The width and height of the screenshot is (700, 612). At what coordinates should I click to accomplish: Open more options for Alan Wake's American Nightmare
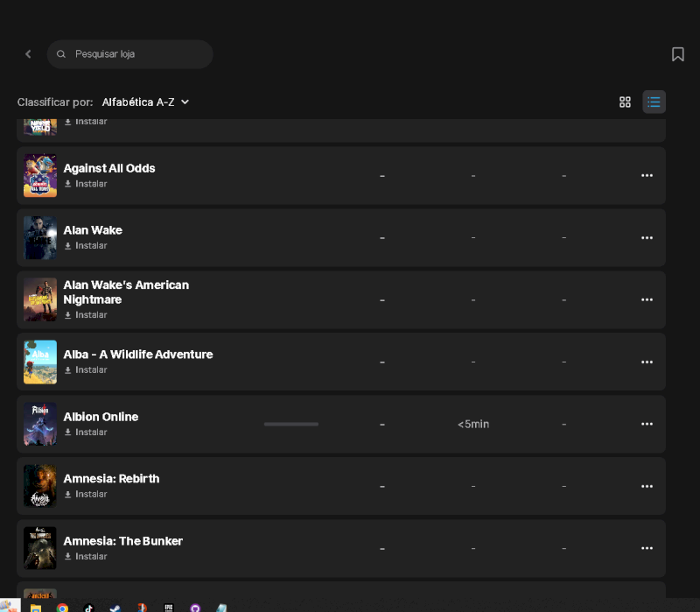647,299
